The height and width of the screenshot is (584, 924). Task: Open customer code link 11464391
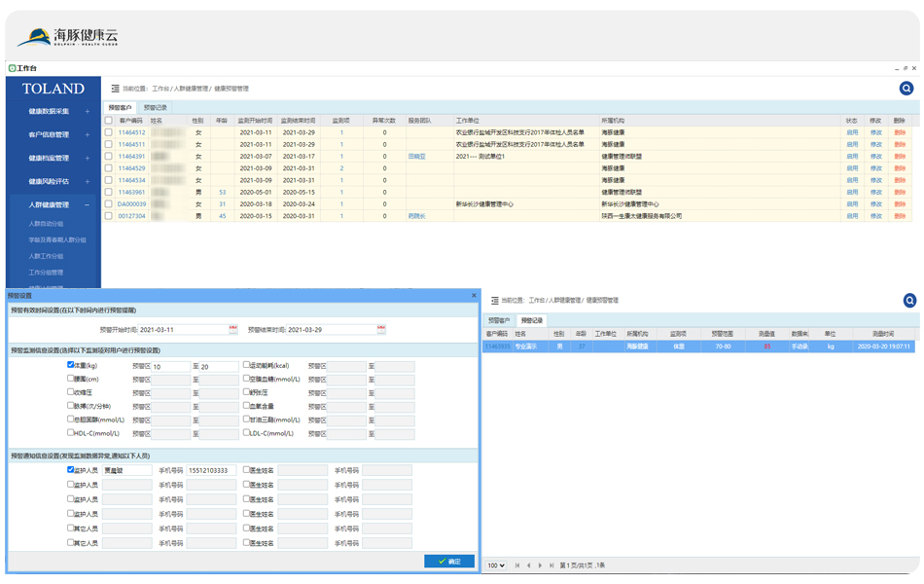point(131,157)
